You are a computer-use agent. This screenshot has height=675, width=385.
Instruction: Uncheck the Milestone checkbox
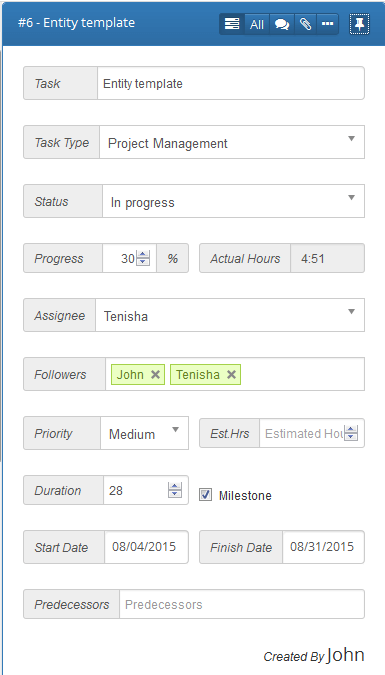[205, 495]
